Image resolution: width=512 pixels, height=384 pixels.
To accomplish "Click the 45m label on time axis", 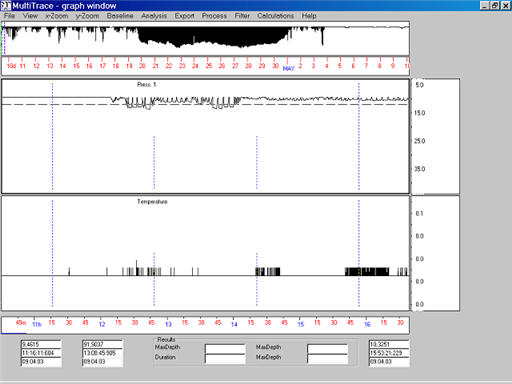I will pos(21,322).
